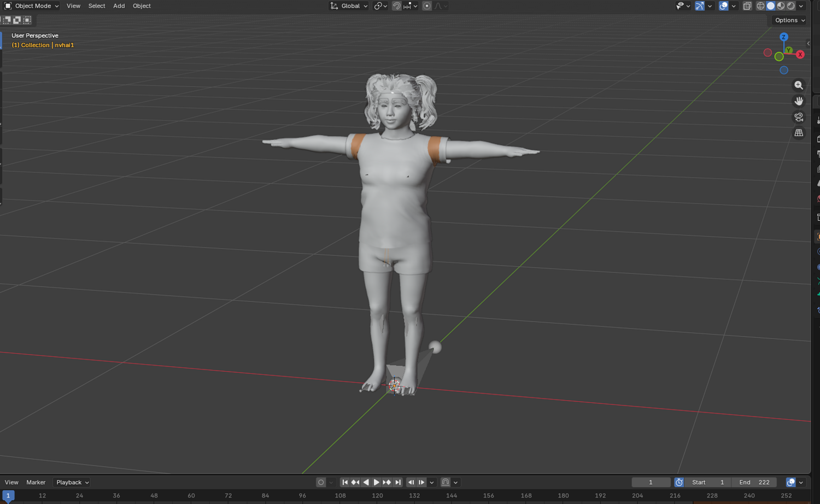The image size is (820, 504).
Task: Toggle X-ray display
Action: (747, 6)
